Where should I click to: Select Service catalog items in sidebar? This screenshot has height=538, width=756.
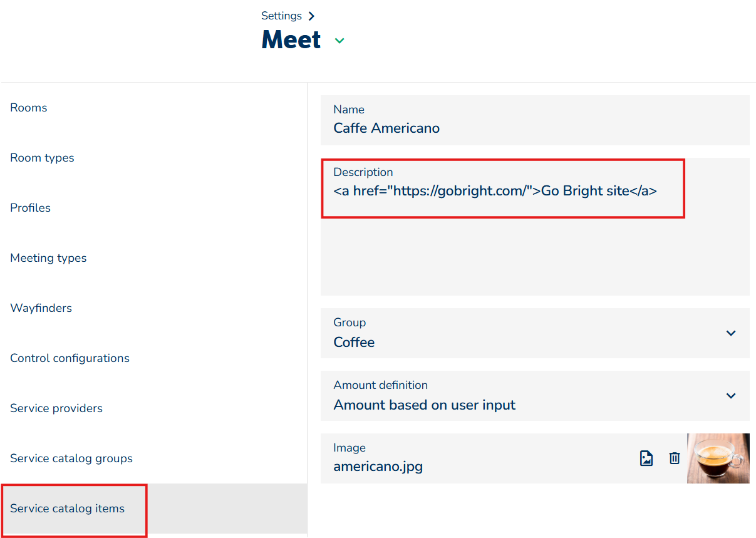[x=68, y=509]
